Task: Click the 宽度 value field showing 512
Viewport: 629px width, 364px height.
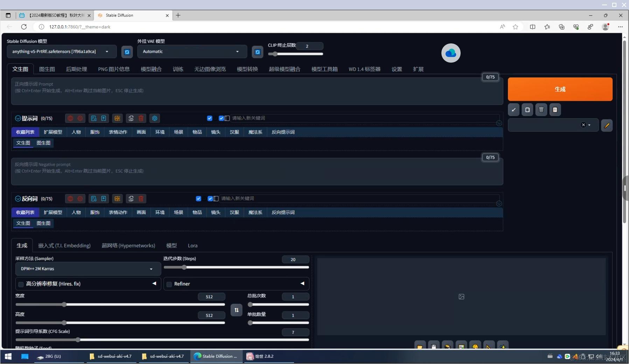Action: [211, 297]
